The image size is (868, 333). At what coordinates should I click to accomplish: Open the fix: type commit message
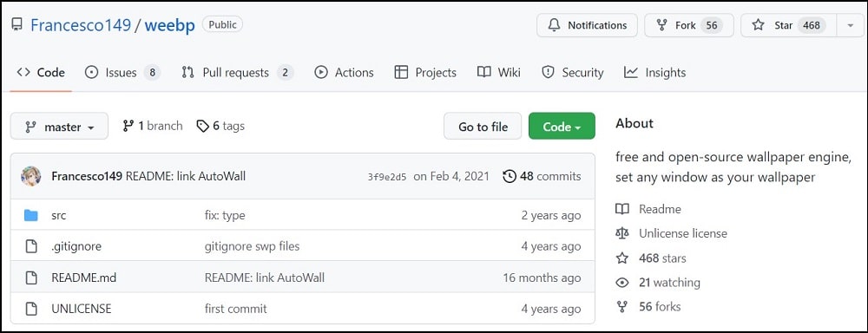[x=225, y=215]
